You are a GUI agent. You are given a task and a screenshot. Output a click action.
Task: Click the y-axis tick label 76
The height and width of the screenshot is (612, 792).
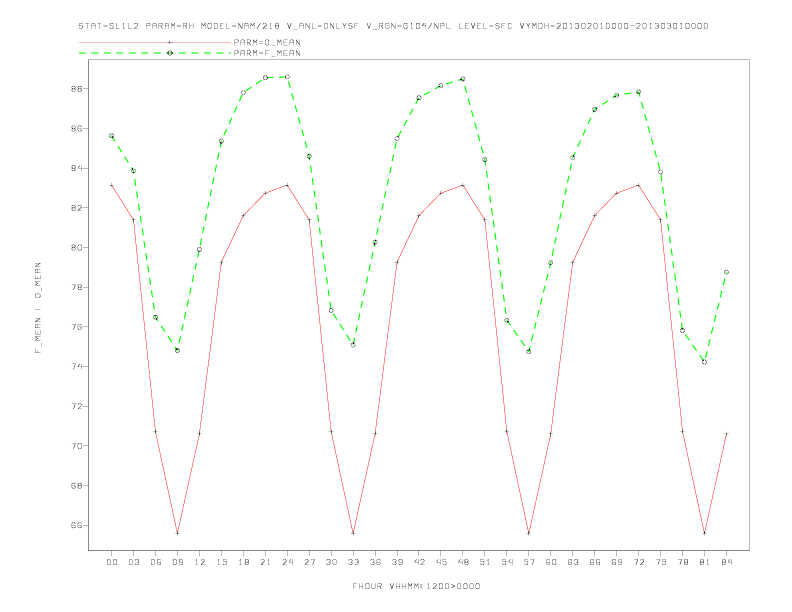click(x=78, y=327)
